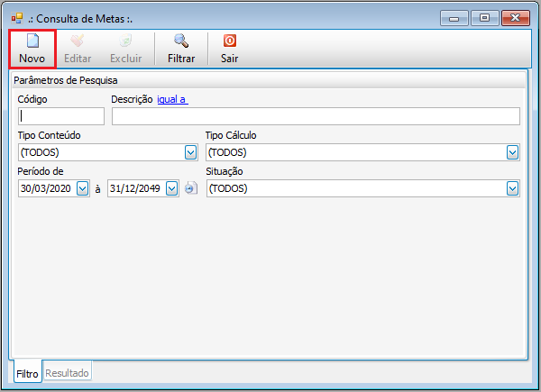Open the Tipo Cálculo dropdown arrow

click(x=512, y=152)
